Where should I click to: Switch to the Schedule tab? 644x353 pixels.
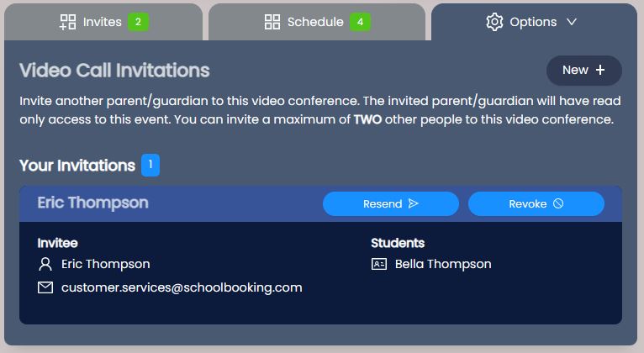coord(317,22)
